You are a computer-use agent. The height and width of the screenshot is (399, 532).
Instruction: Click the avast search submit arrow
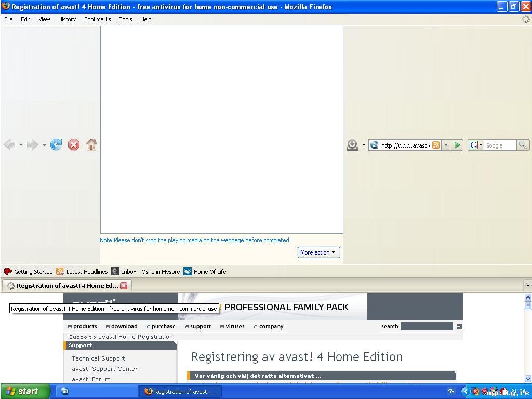click(x=459, y=326)
